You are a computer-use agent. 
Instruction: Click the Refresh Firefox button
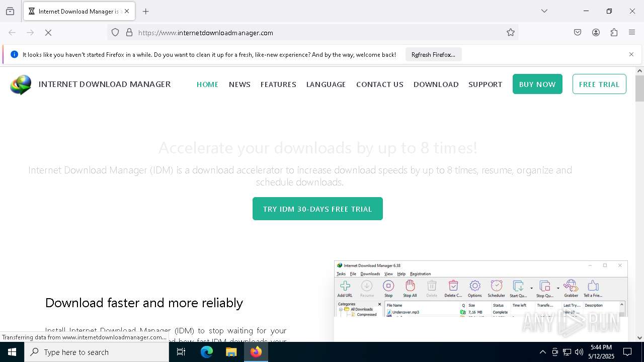pos(433,55)
